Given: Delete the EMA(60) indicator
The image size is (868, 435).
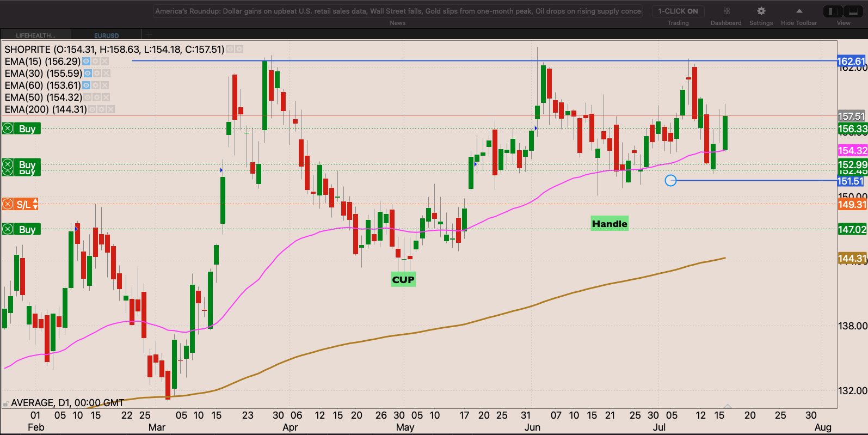Looking at the screenshot, I should (x=105, y=85).
